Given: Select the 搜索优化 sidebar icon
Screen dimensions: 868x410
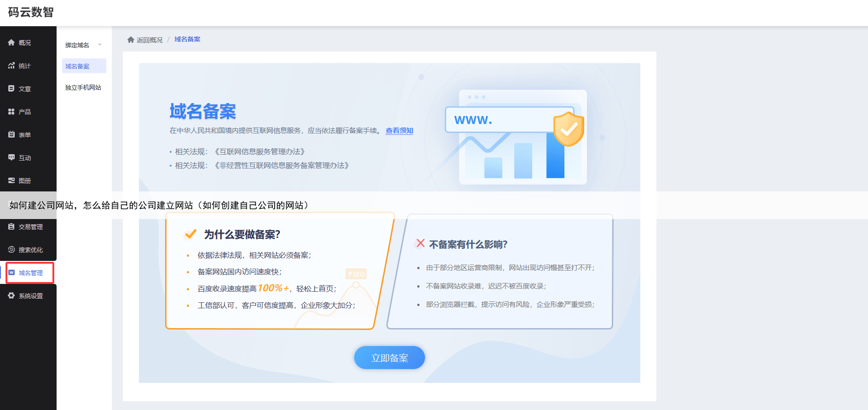Looking at the screenshot, I should click(11, 249).
